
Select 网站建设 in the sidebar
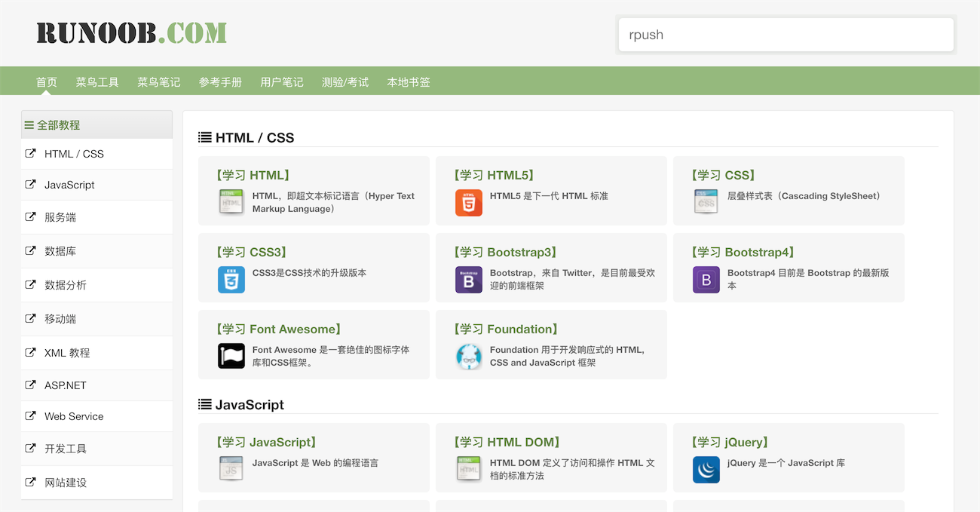[96, 483]
